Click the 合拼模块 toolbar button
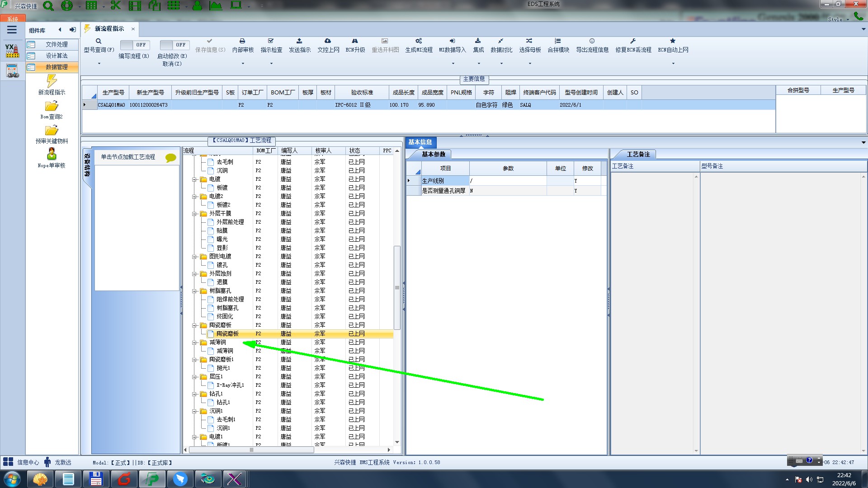Screen dimensions: 868x488 coord(558,45)
